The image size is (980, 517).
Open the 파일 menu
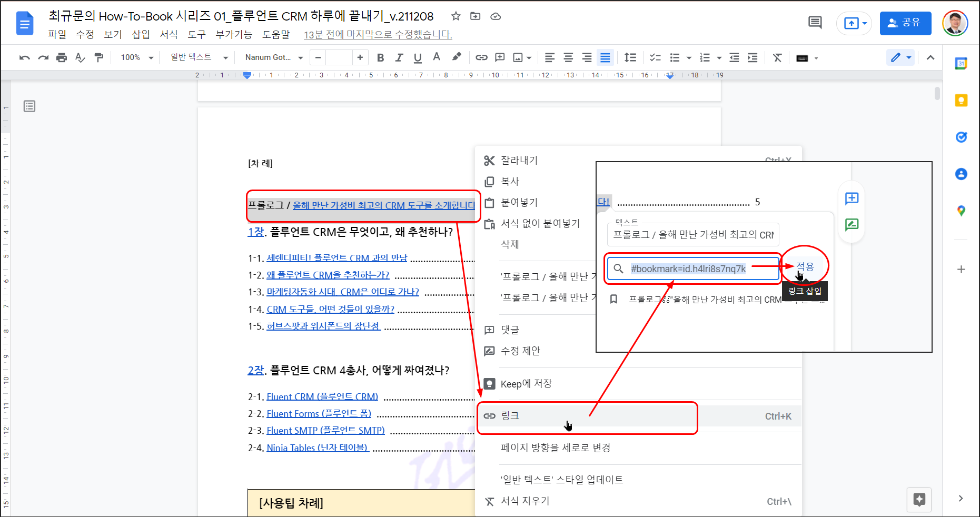57,34
